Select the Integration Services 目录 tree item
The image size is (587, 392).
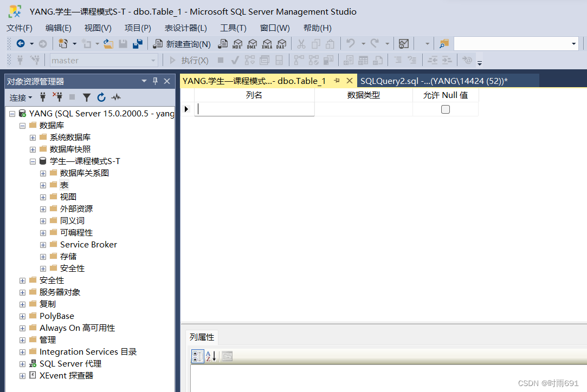(88, 351)
